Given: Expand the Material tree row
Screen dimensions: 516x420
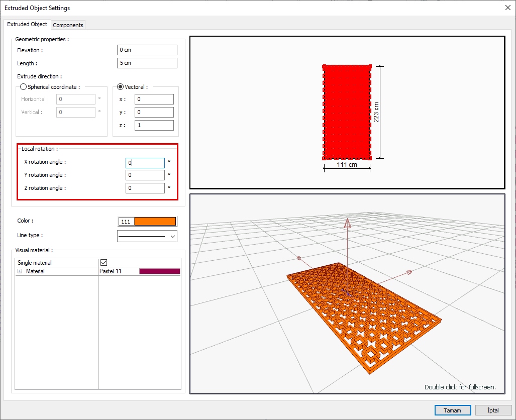Looking at the screenshot, I should (x=20, y=271).
